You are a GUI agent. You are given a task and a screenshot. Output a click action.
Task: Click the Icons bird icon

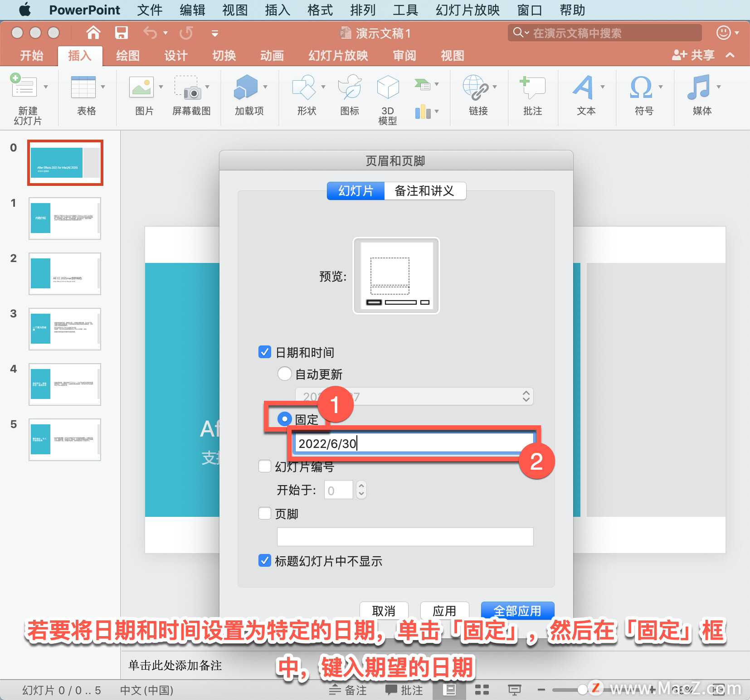(x=350, y=87)
